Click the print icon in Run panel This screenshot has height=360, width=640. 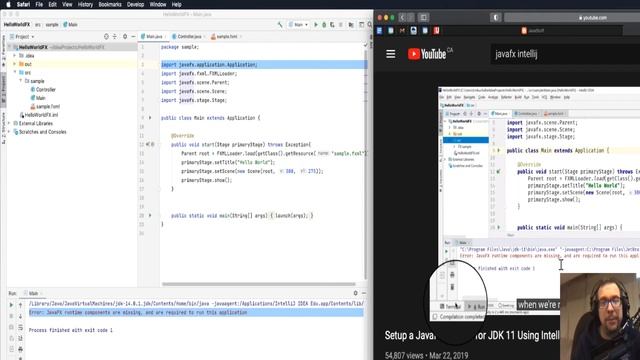point(20,349)
